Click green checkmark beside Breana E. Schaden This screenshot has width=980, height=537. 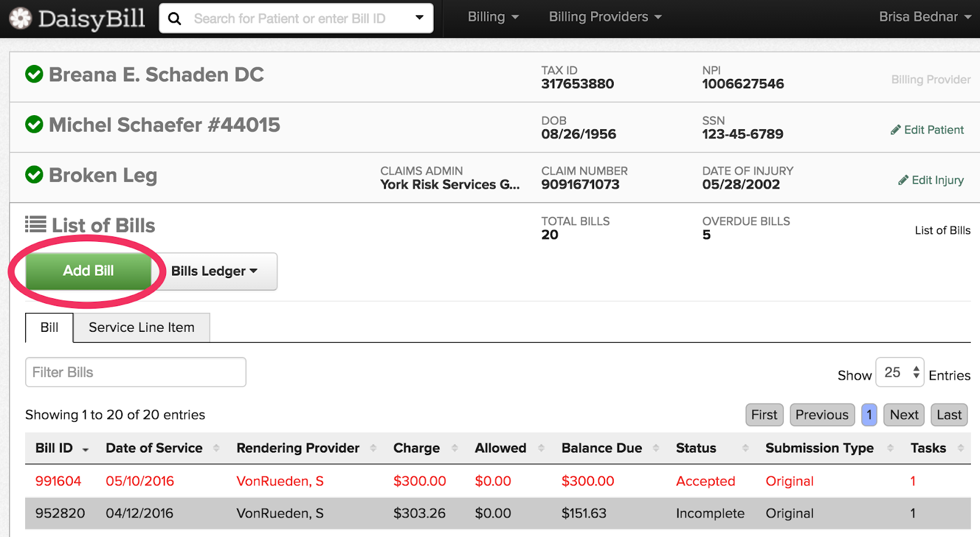[x=34, y=75]
